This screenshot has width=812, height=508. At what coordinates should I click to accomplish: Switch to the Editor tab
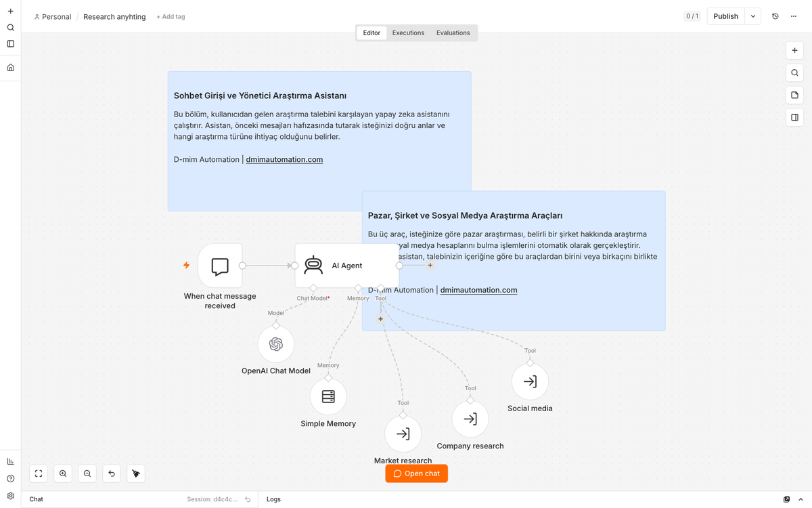point(371,33)
